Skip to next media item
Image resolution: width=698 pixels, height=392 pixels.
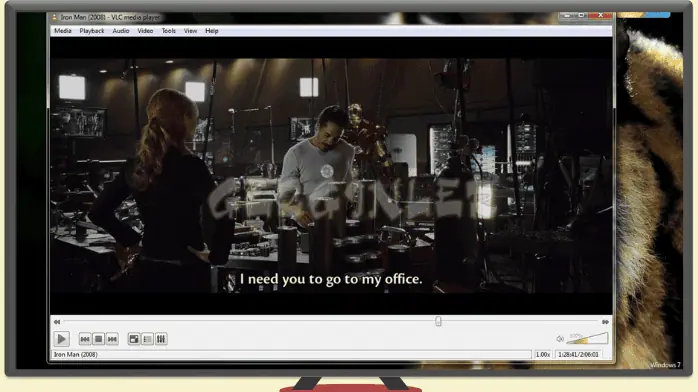(112, 339)
